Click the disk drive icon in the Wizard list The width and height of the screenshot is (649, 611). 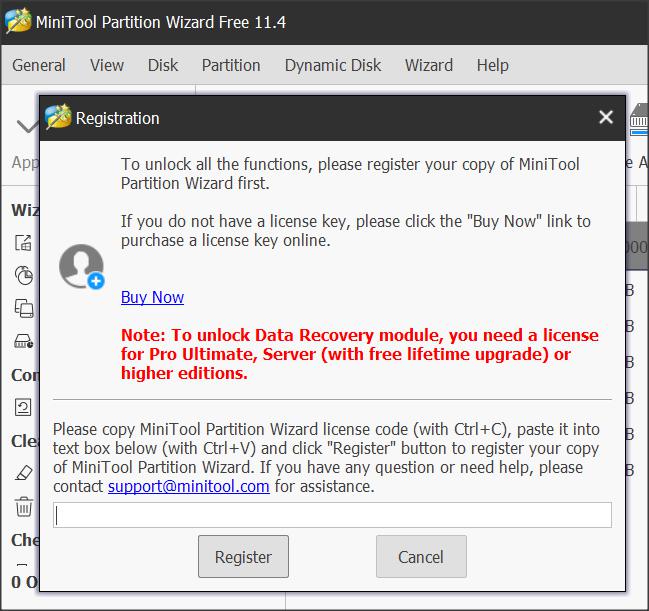[x=23, y=341]
